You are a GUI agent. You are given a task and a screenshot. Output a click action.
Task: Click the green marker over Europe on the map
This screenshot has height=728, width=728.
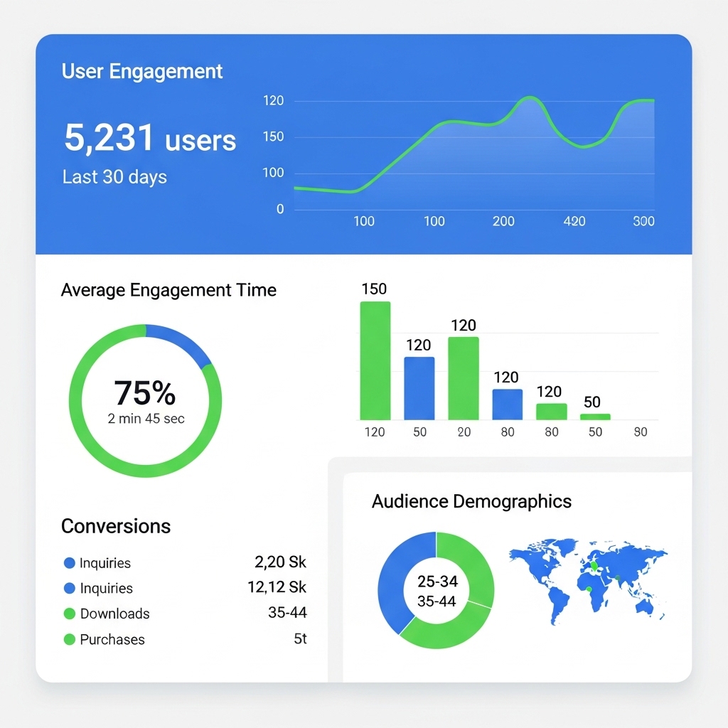pyautogui.click(x=594, y=567)
